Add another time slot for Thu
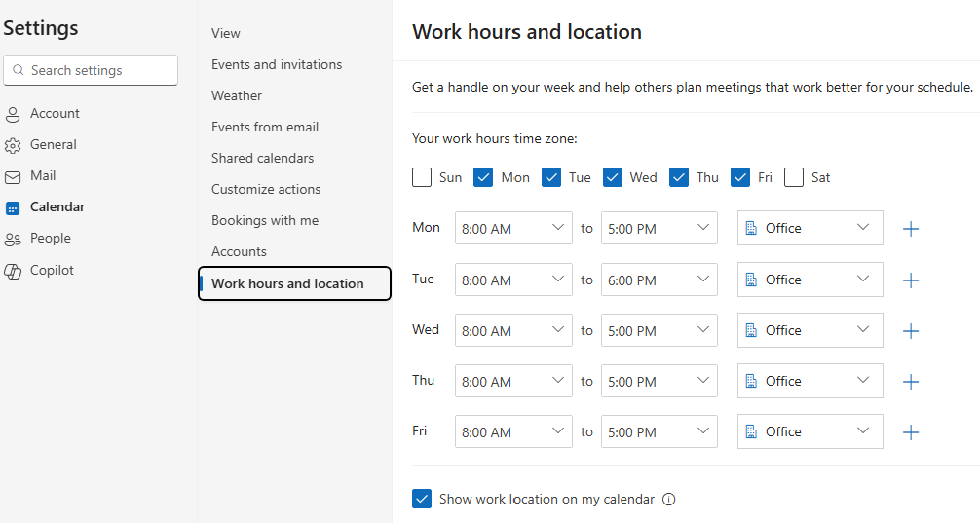This screenshot has width=980, height=523. [x=911, y=381]
